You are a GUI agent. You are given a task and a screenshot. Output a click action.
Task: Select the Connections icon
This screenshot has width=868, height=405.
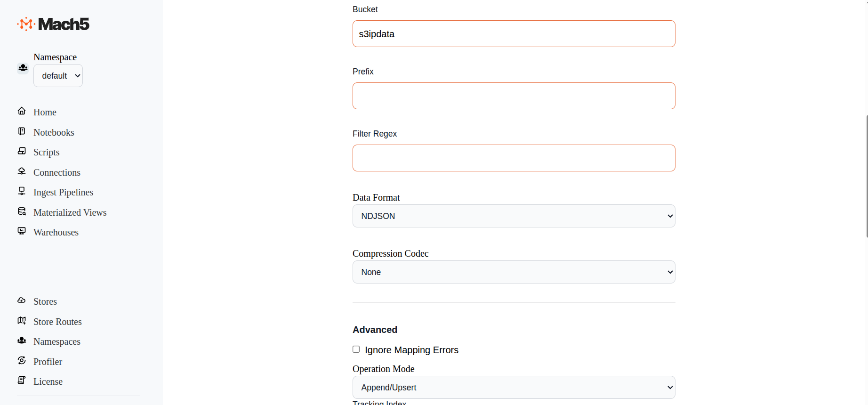22,171
